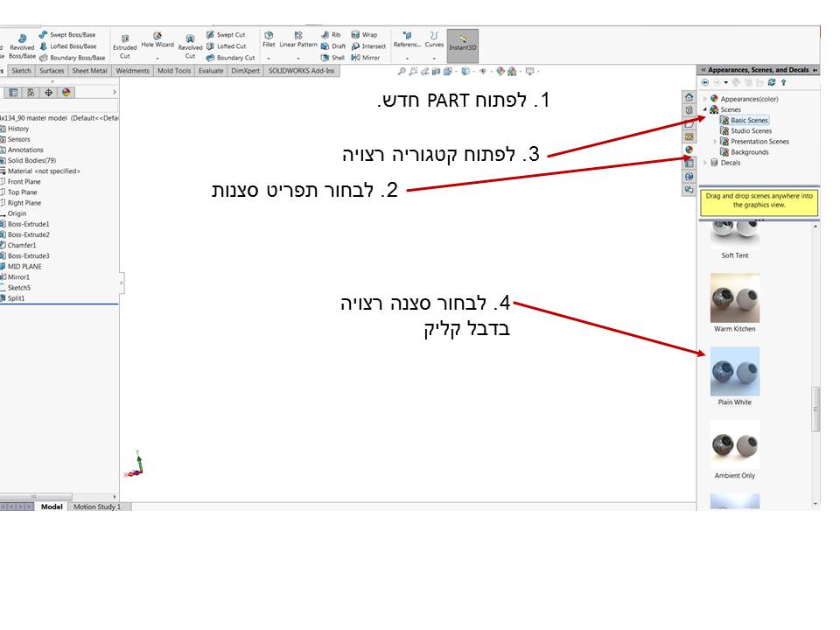Click the Motion Study 1 tab
The height and width of the screenshot is (630, 840).
pyautogui.click(x=97, y=507)
